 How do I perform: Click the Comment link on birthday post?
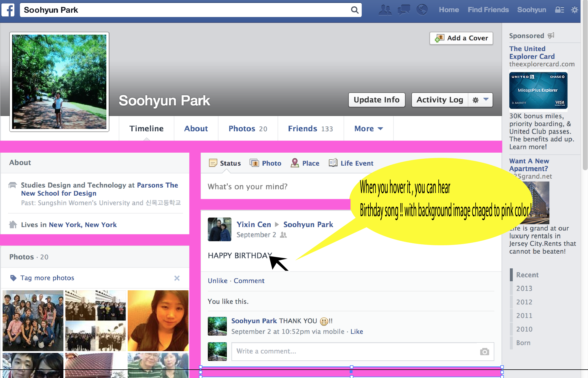(249, 281)
